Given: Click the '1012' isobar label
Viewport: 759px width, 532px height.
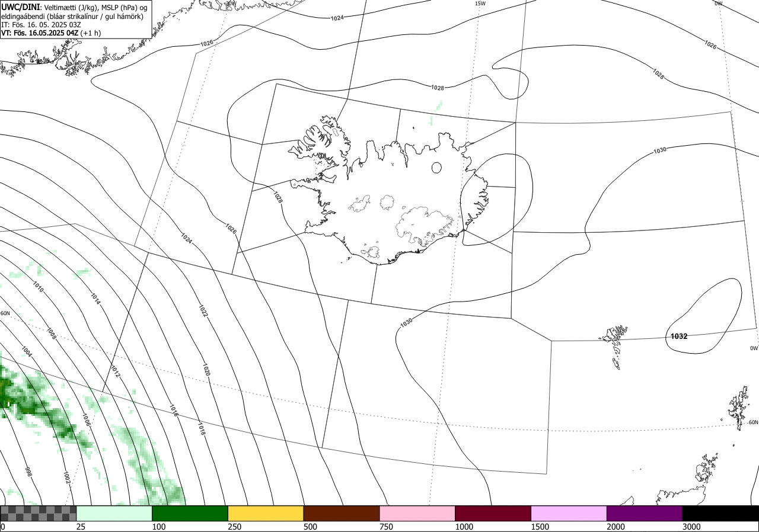Looking at the screenshot, I should click(x=115, y=372).
